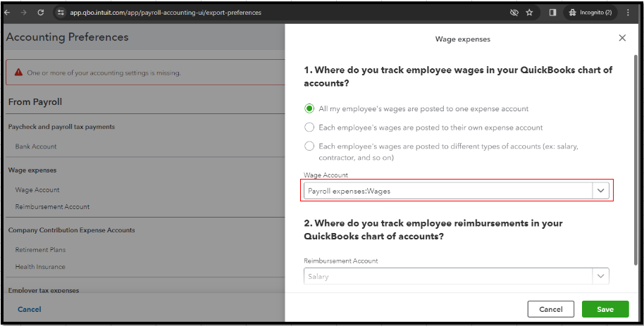
Task: Click the Save button
Action: click(605, 309)
